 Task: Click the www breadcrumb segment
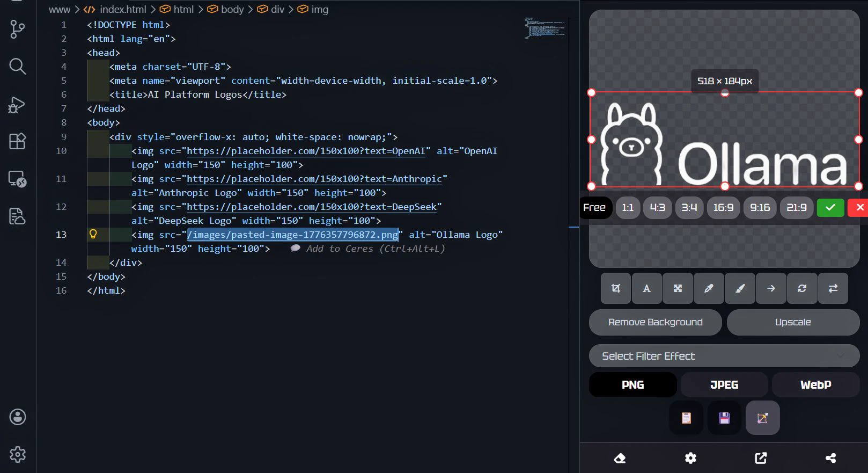pyautogui.click(x=60, y=9)
